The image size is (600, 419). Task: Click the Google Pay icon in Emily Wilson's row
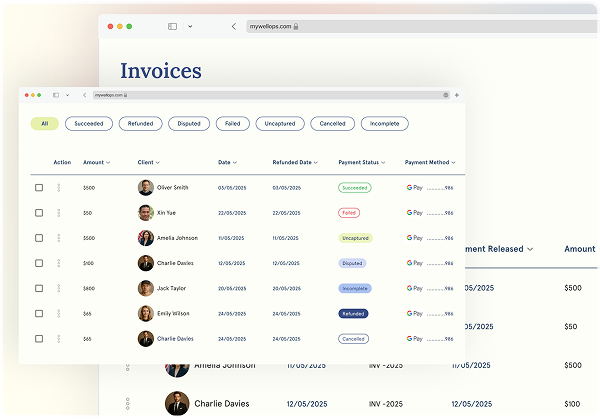(415, 313)
